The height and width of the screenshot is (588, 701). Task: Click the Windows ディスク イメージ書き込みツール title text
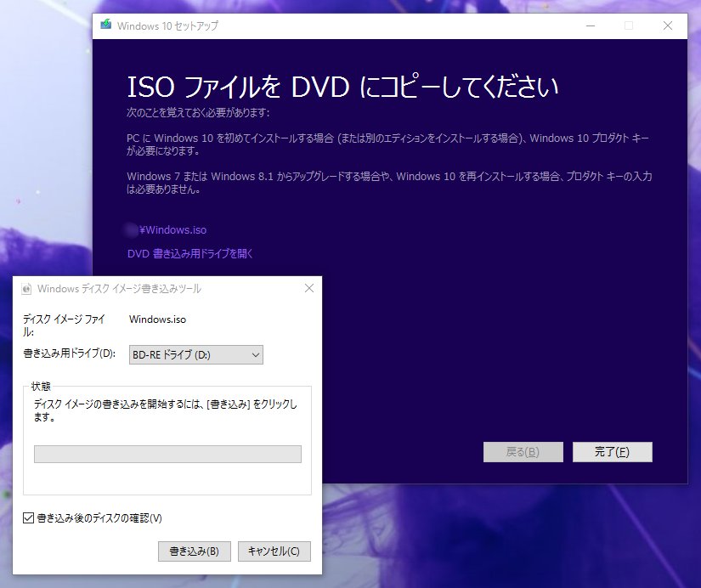(x=119, y=289)
